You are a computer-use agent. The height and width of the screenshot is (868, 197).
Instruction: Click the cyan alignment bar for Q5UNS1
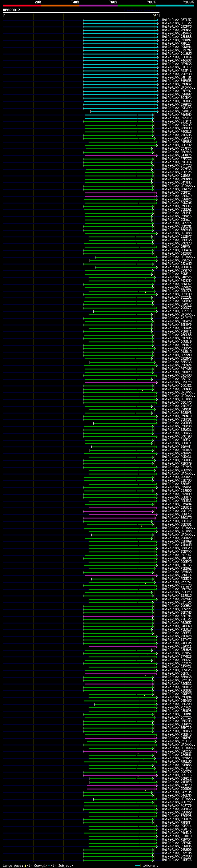point(120,30)
